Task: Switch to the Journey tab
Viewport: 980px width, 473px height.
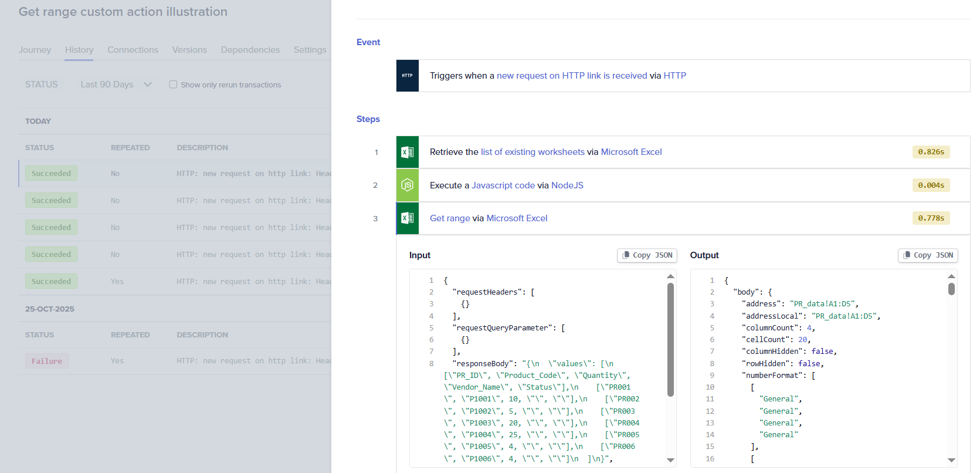Action: (35, 50)
